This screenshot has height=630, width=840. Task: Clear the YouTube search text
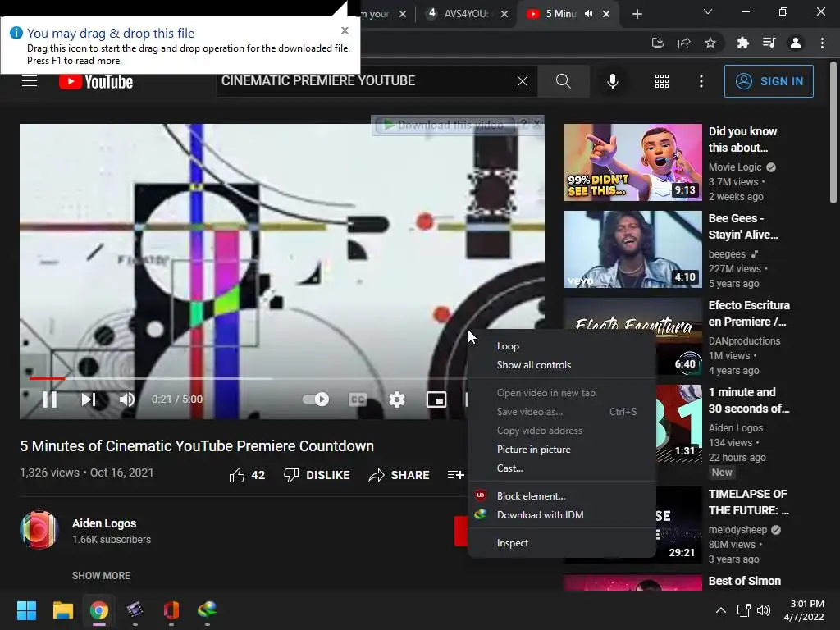[523, 81]
